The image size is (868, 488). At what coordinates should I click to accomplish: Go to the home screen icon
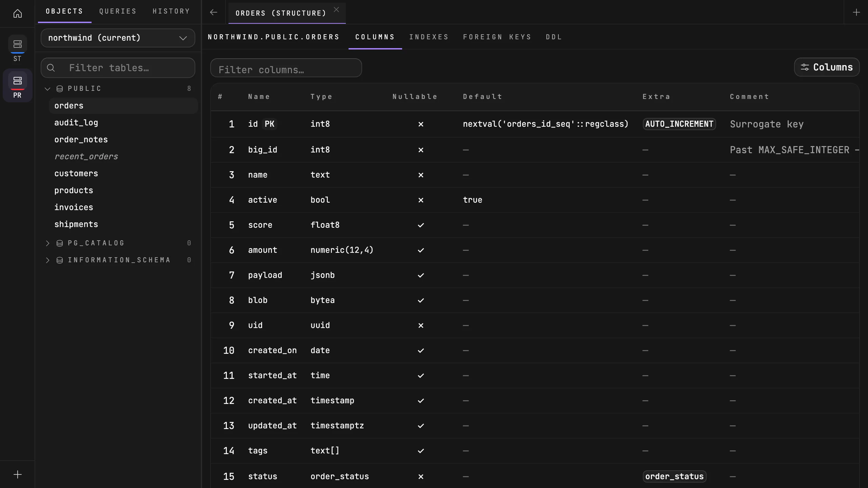(x=18, y=14)
